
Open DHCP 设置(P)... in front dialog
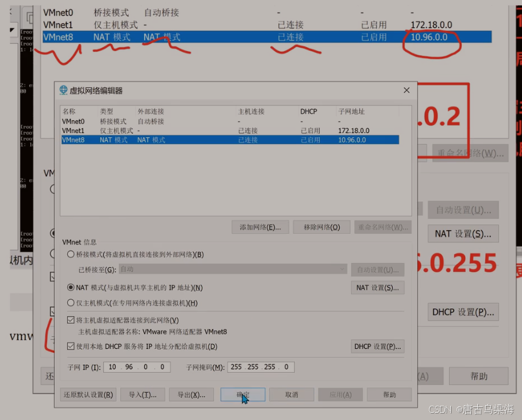click(377, 346)
